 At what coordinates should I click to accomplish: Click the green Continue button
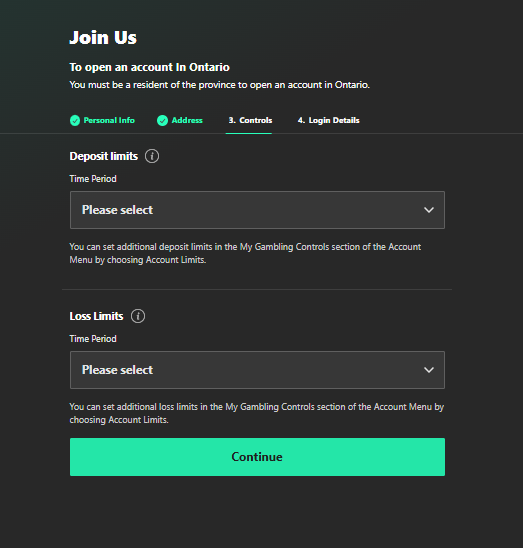(257, 457)
